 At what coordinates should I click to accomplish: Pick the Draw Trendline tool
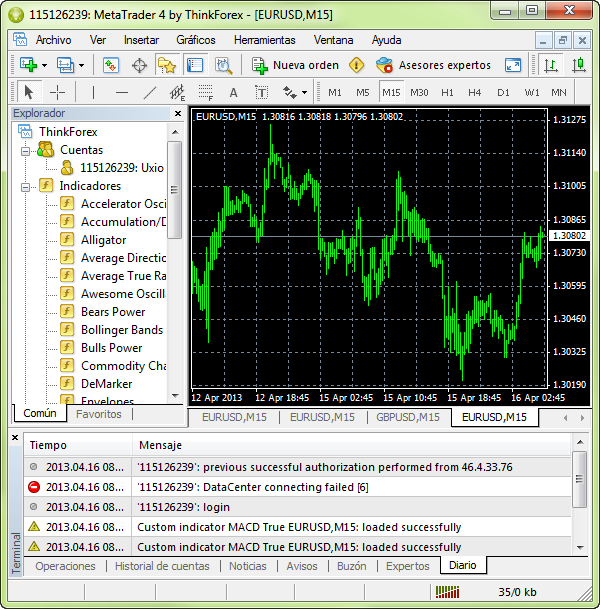pos(150,92)
